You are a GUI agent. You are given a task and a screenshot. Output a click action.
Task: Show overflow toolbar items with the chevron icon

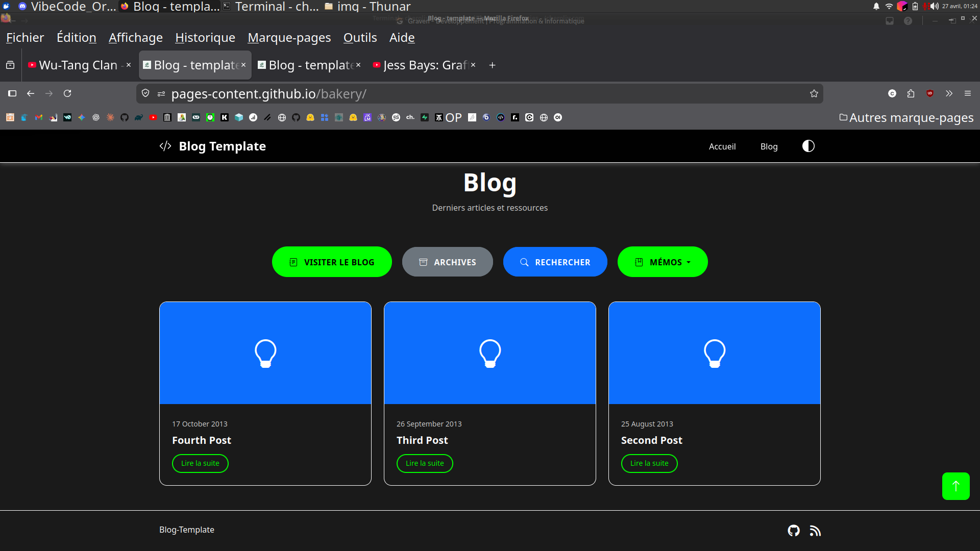pos(948,93)
